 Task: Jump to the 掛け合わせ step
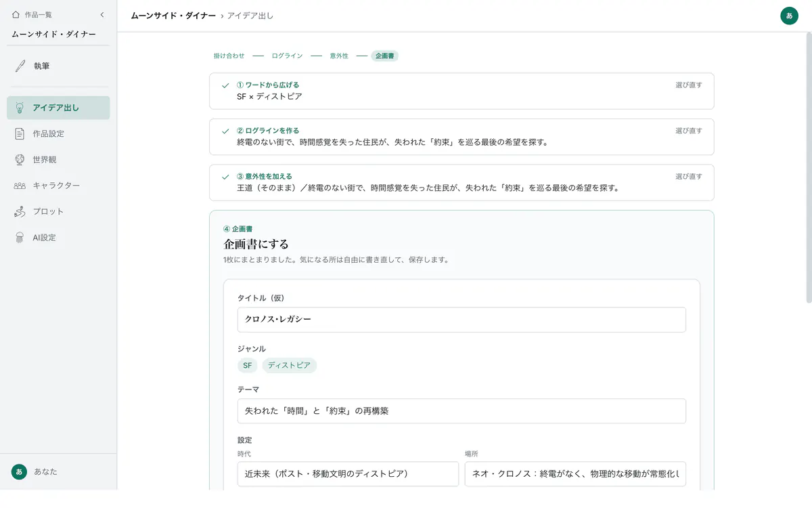229,56
